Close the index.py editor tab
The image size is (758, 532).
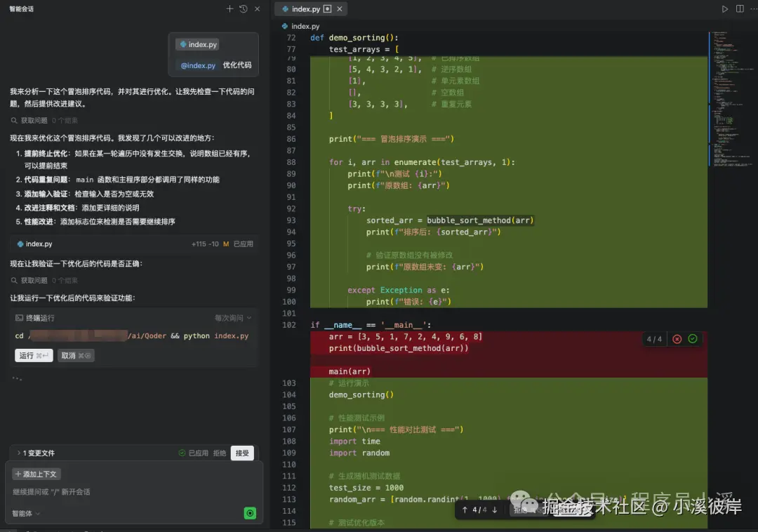point(340,8)
